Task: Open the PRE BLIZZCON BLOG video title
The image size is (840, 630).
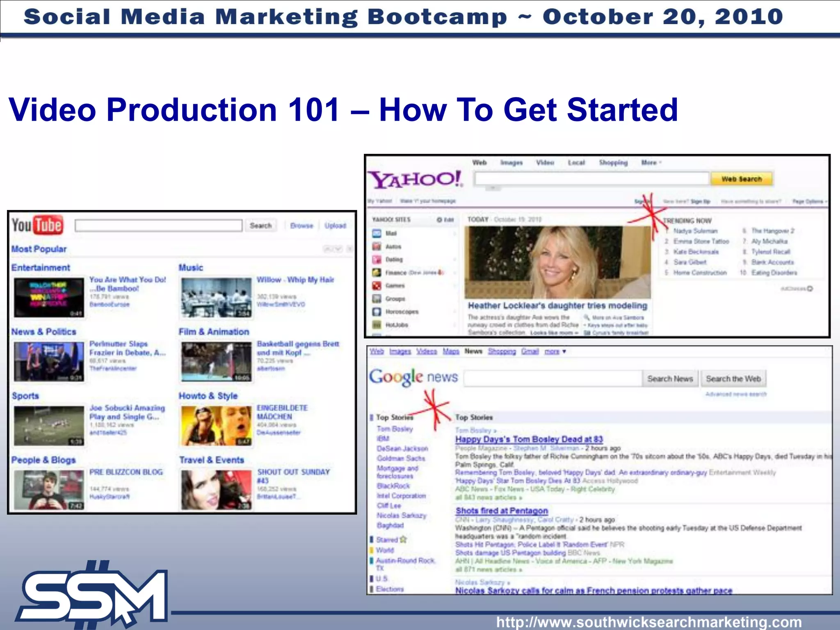Action: (126, 472)
